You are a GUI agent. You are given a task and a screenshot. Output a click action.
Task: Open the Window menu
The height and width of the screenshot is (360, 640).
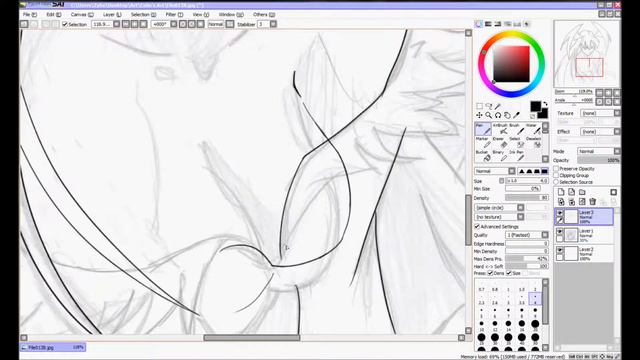pos(231,14)
